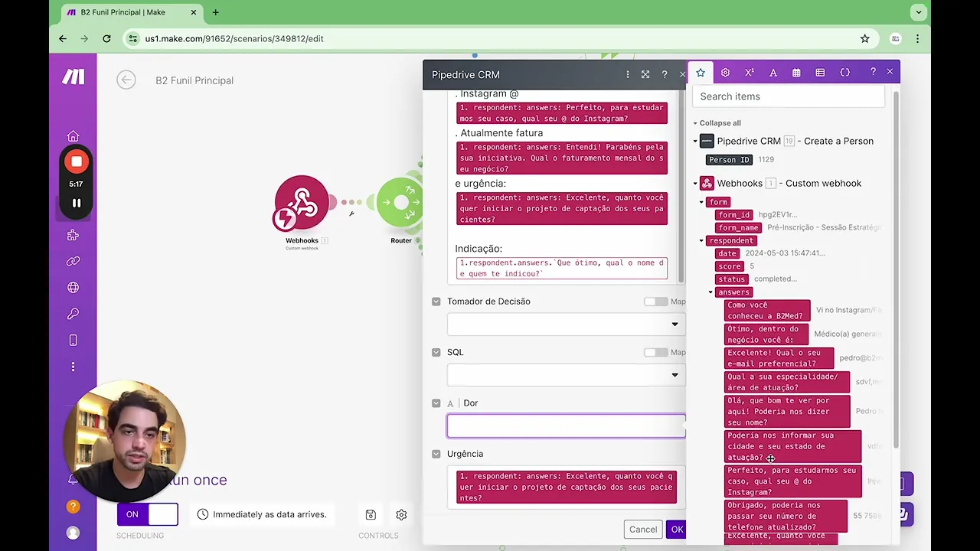This screenshot has height=551, width=980.
Task: Insert 'Qual a sua especialidade' answer variable
Action: click(x=786, y=383)
